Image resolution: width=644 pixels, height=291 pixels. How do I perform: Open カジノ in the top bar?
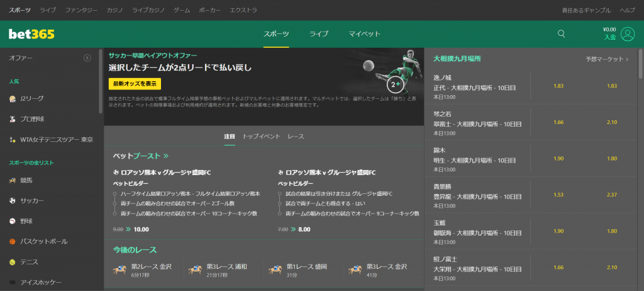115,10
